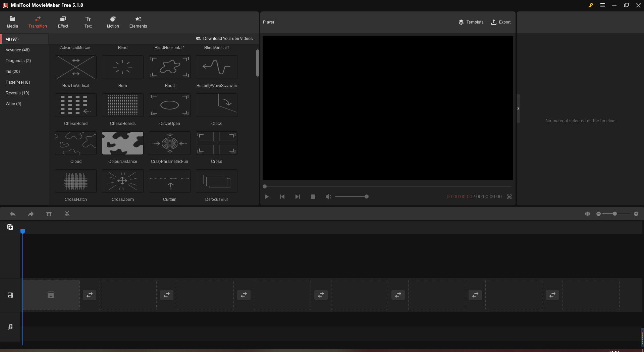Select the ChessBoards dotted transition
The height and width of the screenshot is (352, 644).
pyautogui.click(x=123, y=105)
